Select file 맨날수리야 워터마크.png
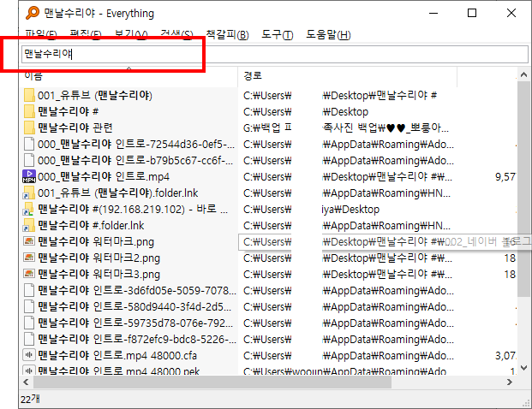 point(96,241)
